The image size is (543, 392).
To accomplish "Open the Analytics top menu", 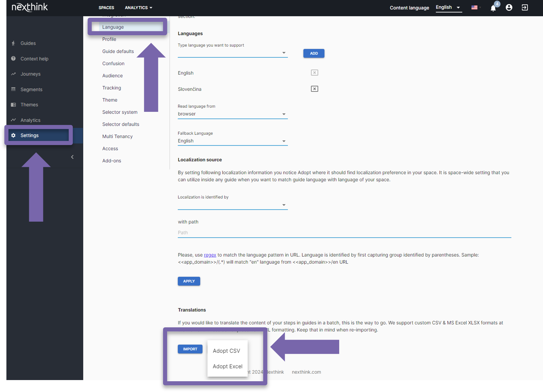I will pos(138,8).
